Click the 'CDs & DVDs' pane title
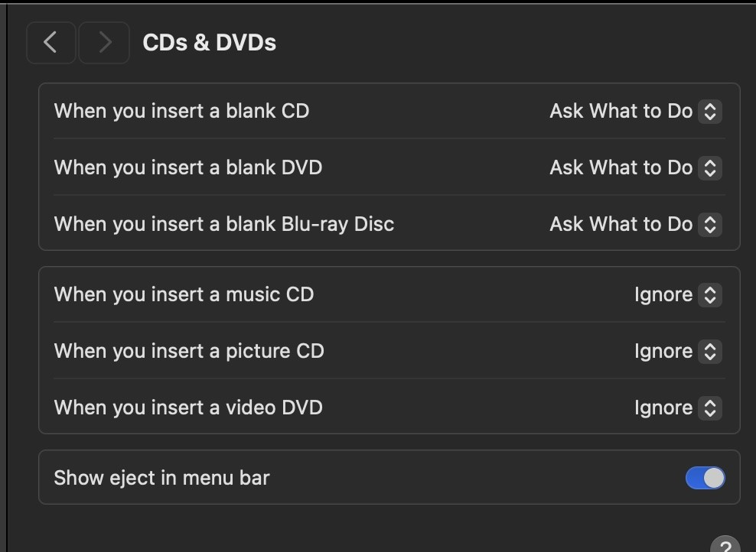 coord(209,42)
